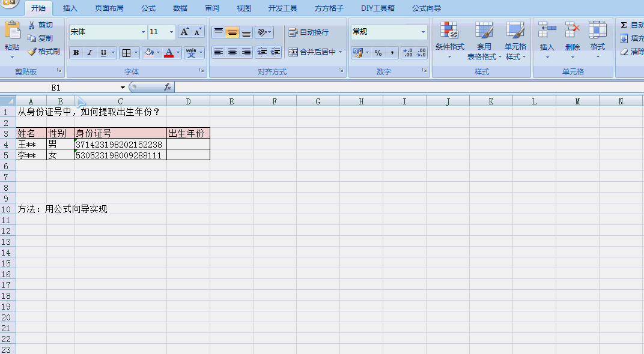Screen dimensions: 644x354
Task: Open the 页面布局 ribbon tab
Action: tap(109, 8)
